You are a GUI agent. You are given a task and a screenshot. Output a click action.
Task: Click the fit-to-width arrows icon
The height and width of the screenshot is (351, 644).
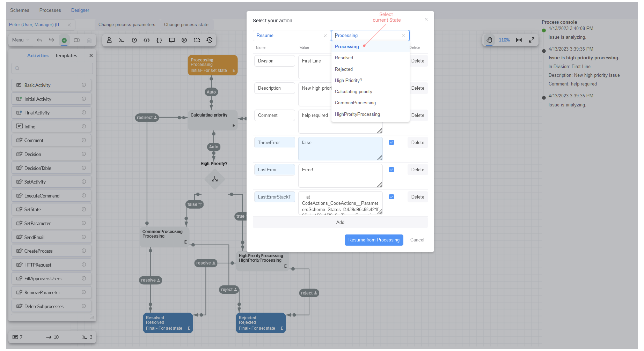519,40
